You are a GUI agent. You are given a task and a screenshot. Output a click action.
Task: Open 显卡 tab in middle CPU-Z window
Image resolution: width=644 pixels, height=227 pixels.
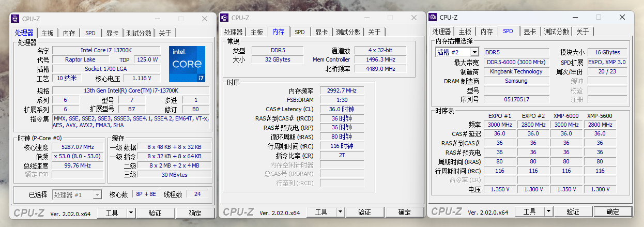pyautogui.click(x=321, y=32)
